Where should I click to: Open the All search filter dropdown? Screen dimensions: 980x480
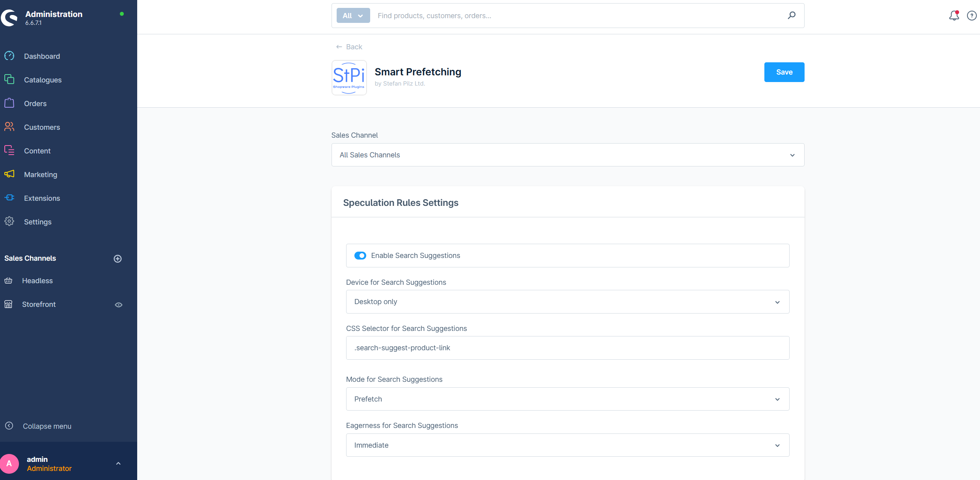[x=353, y=16]
